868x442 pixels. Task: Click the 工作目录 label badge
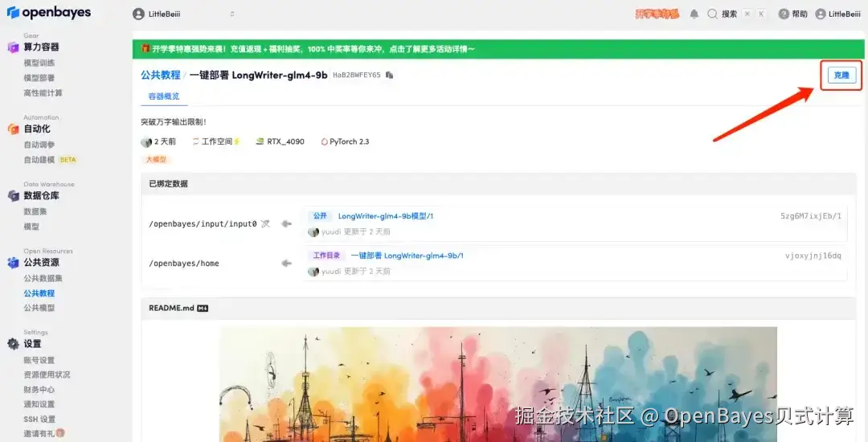[326, 256]
